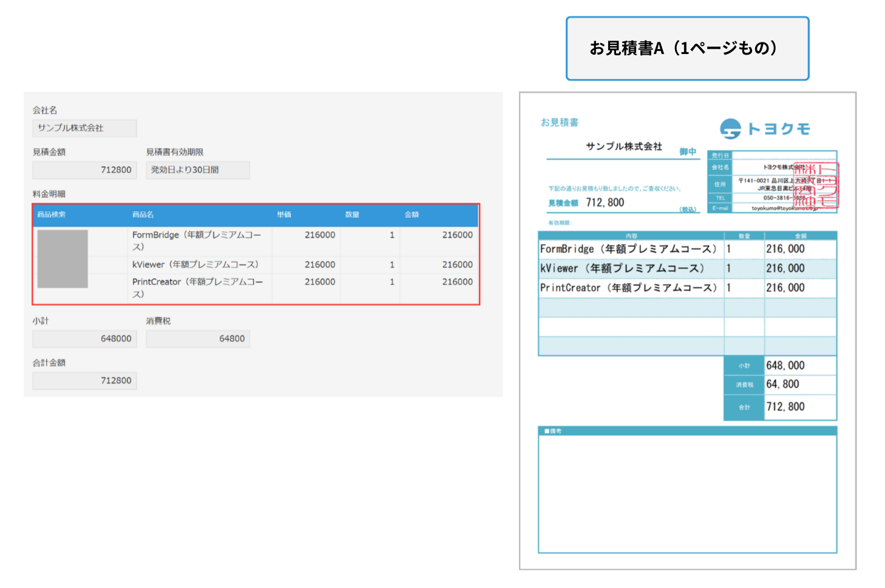The height and width of the screenshot is (588, 885).
Task: Click the 金額 column header in the form table
Action: coord(412,215)
